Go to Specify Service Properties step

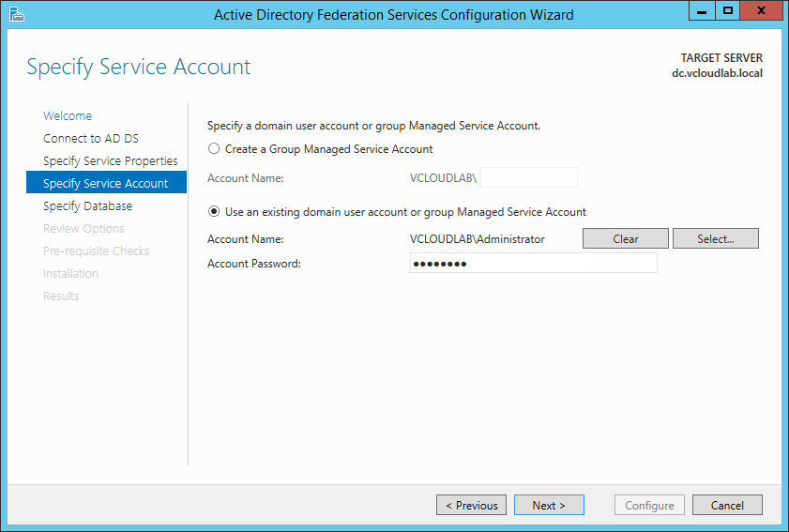[110, 161]
